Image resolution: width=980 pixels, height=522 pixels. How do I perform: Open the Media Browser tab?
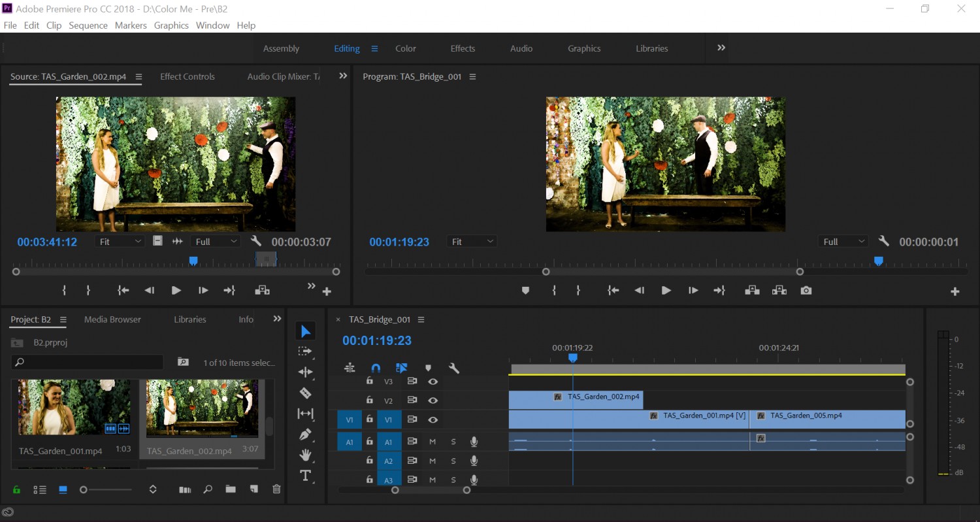tap(112, 319)
